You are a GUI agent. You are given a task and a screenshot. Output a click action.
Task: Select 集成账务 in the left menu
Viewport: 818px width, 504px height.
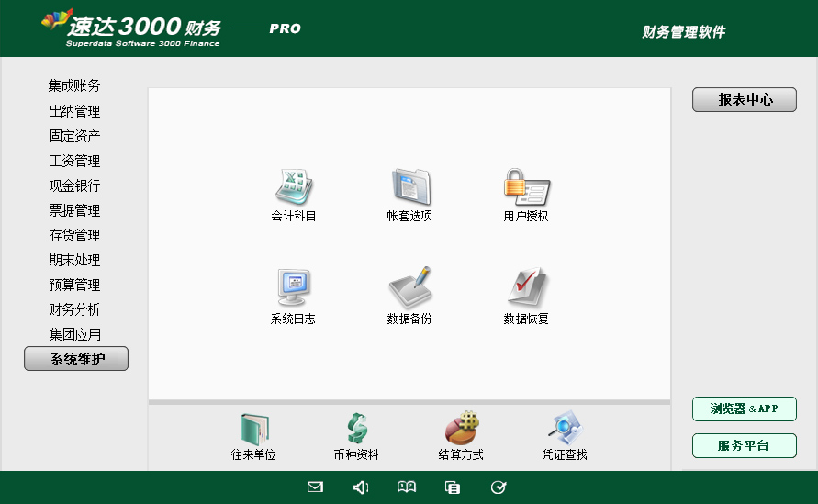74,85
